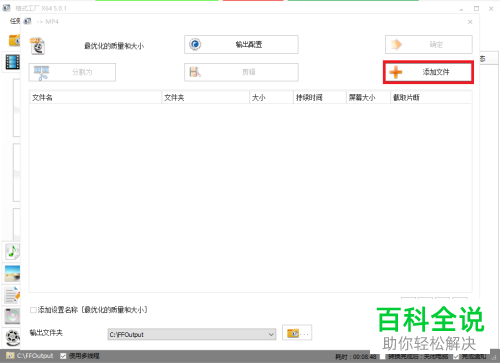
Task: Toggle the 使用多线程 multithreading checkbox
Action: [63, 356]
